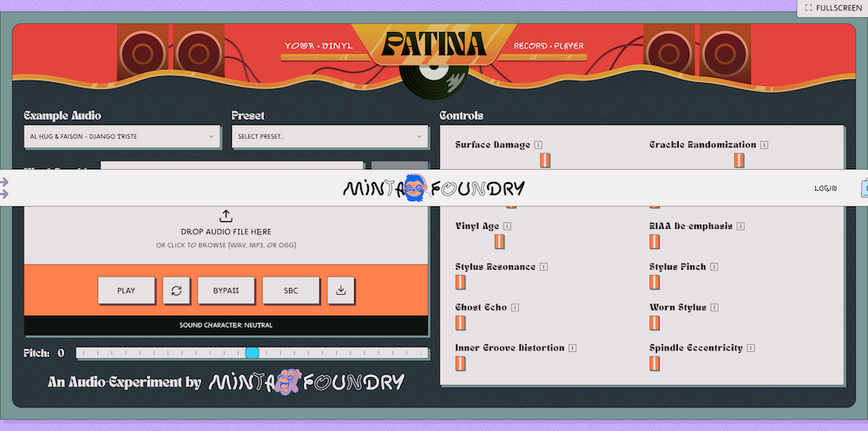Image resolution: width=868 pixels, height=431 pixels.
Task: Click the FULLSCREEN button
Action: point(832,8)
